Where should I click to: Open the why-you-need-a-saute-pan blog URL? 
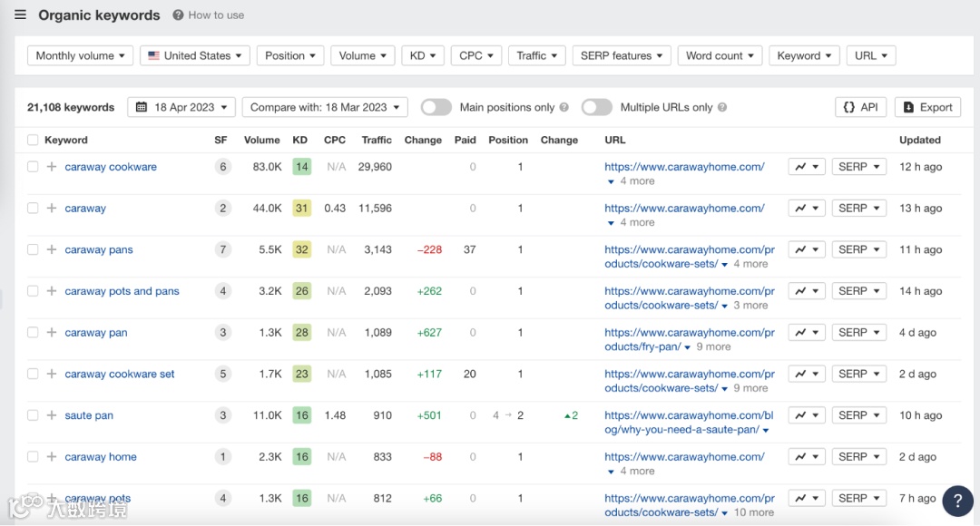[688, 423]
